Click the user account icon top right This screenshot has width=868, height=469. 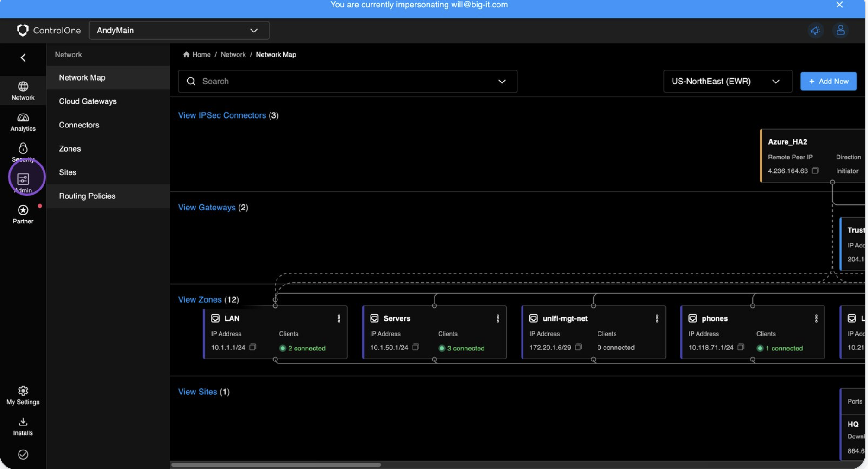[x=841, y=30]
